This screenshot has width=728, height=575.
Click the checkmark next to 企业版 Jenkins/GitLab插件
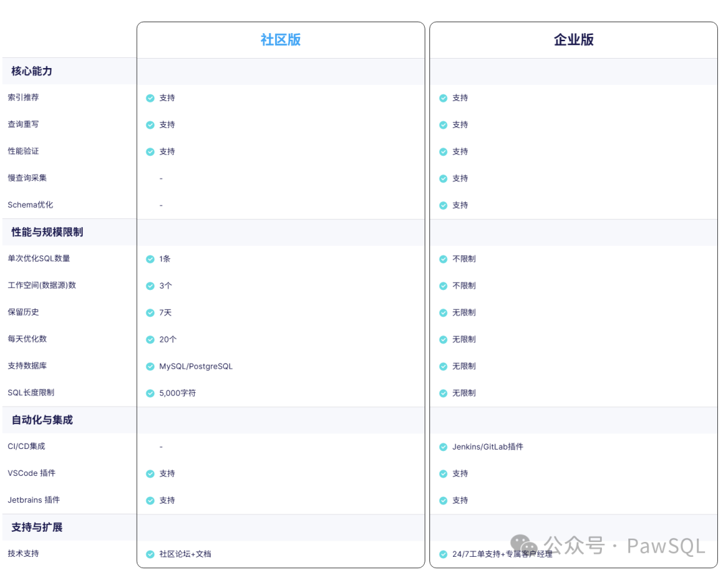tap(444, 446)
